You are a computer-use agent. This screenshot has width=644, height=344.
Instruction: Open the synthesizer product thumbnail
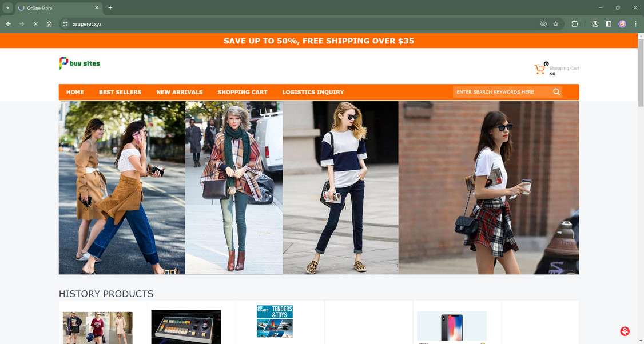point(186,327)
